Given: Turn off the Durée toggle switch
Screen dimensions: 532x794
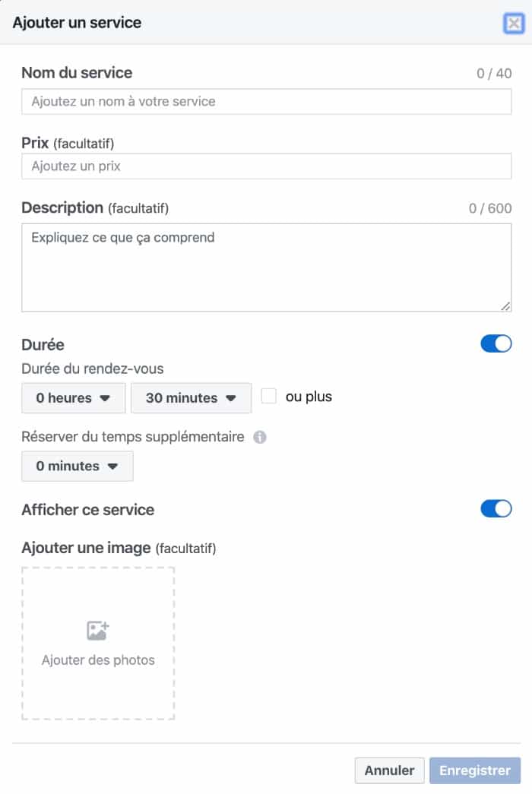Looking at the screenshot, I should (x=496, y=343).
